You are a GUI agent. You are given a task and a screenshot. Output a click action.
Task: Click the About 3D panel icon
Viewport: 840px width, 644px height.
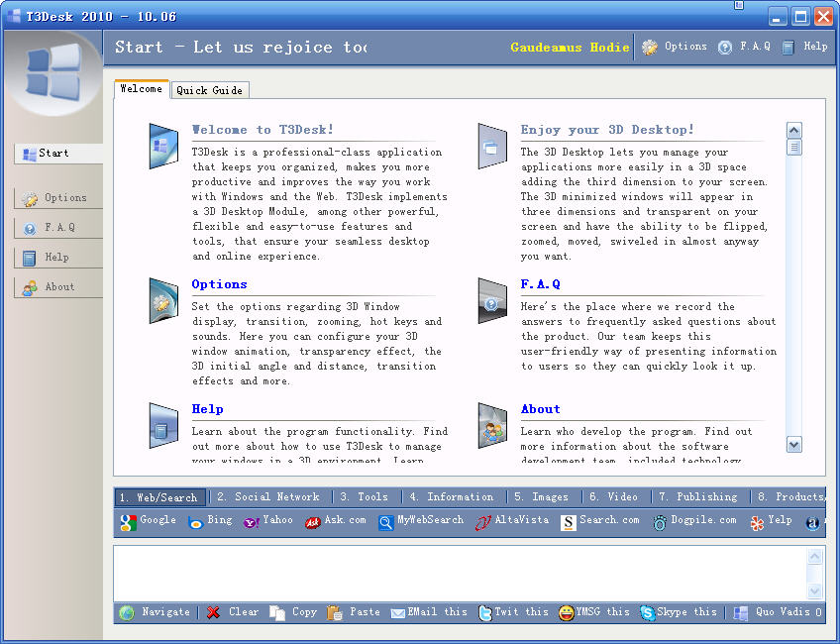(492, 425)
